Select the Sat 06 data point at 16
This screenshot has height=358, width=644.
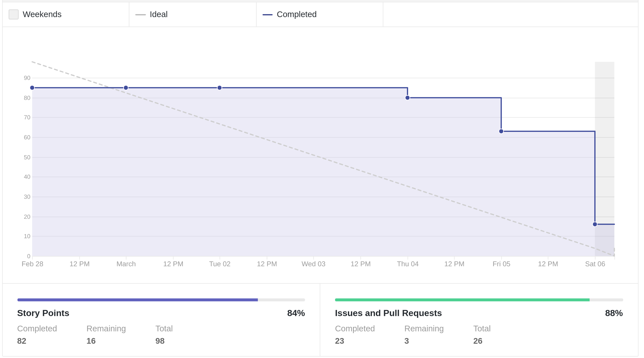coord(595,224)
